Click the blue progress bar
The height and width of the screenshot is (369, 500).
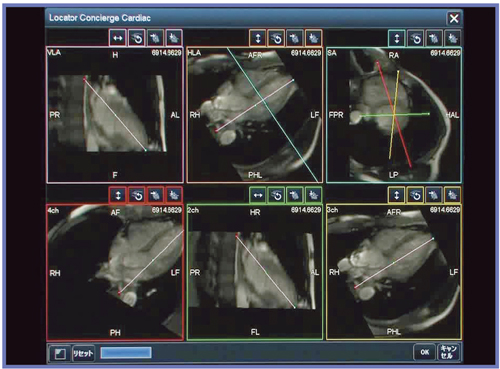click(x=126, y=353)
